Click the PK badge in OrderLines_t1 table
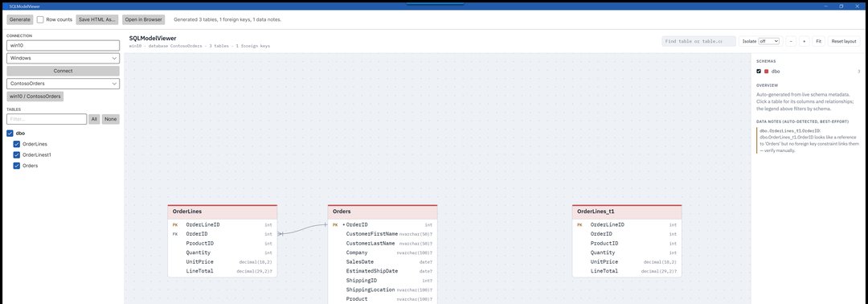The width and height of the screenshot is (868, 304). 579,225
